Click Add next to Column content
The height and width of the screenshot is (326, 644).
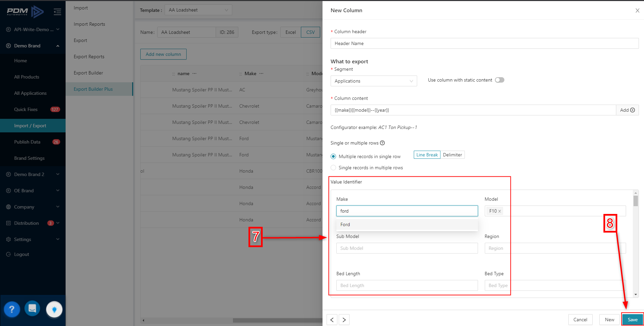(x=627, y=110)
